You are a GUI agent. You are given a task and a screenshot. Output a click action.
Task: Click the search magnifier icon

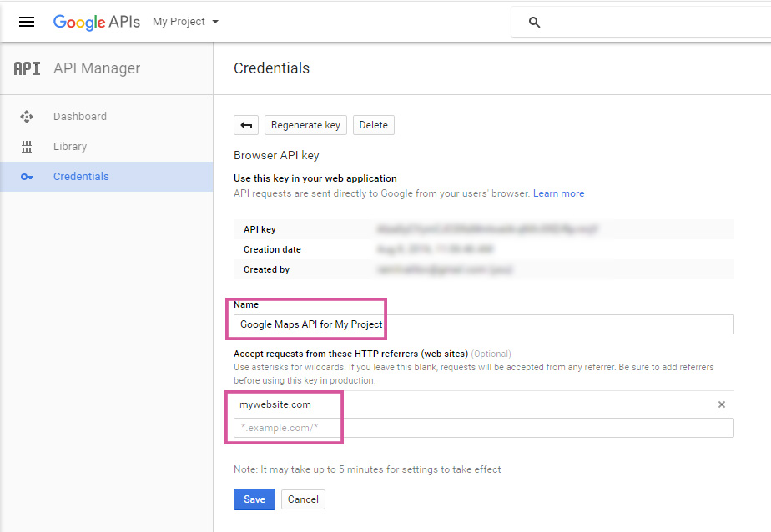[x=535, y=23]
